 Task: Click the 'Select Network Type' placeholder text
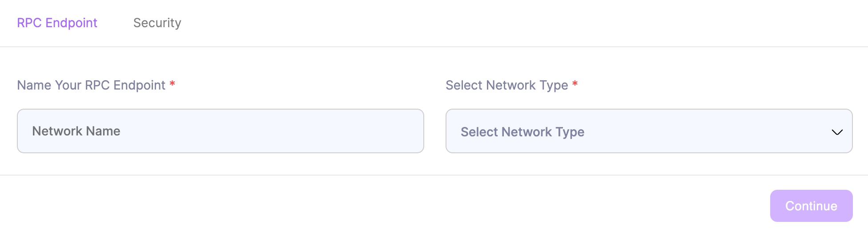click(522, 132)
